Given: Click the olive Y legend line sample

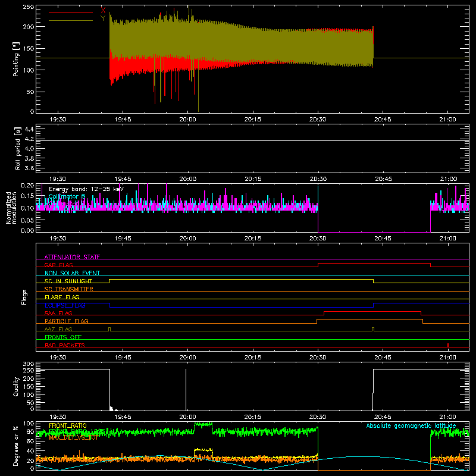Looking at the screenshot, I should click(71, 21).
